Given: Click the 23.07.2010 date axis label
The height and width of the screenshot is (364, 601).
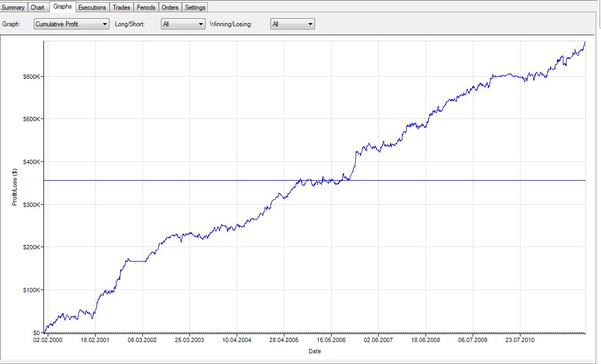Looking at the screenshot, I should click(520, 339).
